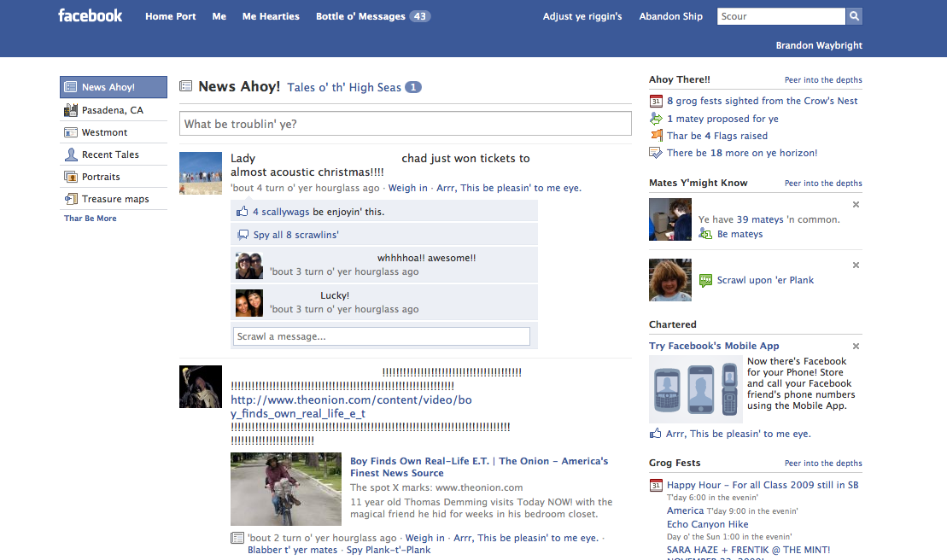The width and height of the screenshot is (947, 560).
Task: Open Lady's profile photo thumbnail
Action: click(201, 173)
